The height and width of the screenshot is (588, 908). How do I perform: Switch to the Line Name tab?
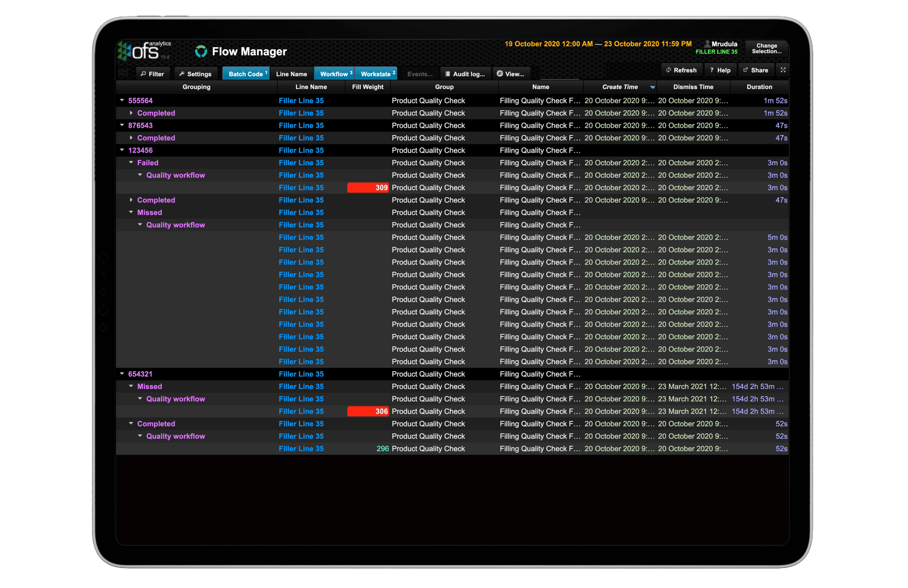[292, 73]
